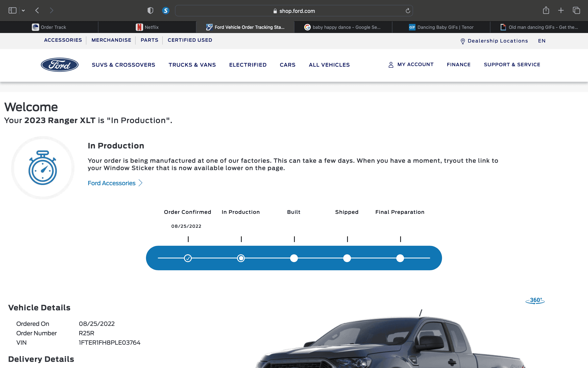This screenshot has width=588, height=368.
Task: Open My Account
Action: (415, 64)
